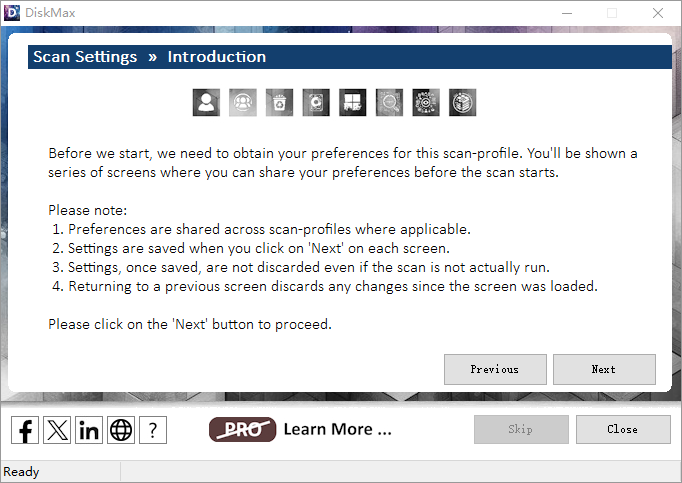Screen dimensions: 682x483
Task: Open the website globe icon
Action: click(x=121, y=430)
